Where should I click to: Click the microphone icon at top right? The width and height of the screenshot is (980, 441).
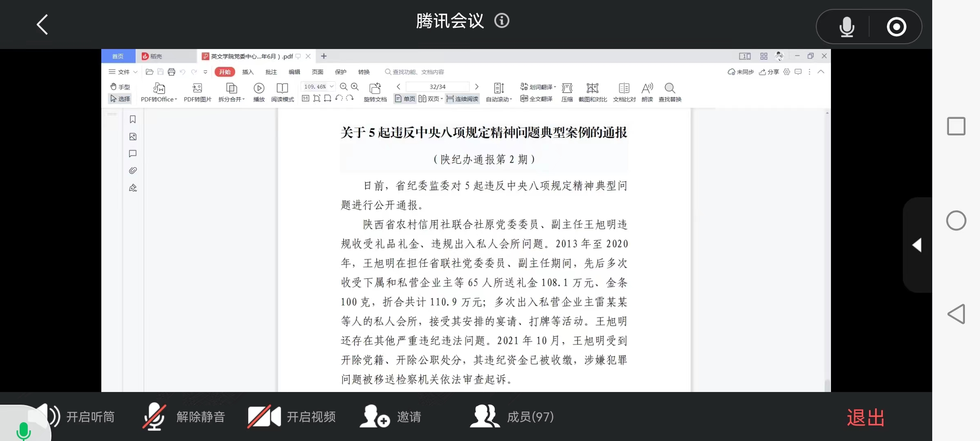(846, 27)
